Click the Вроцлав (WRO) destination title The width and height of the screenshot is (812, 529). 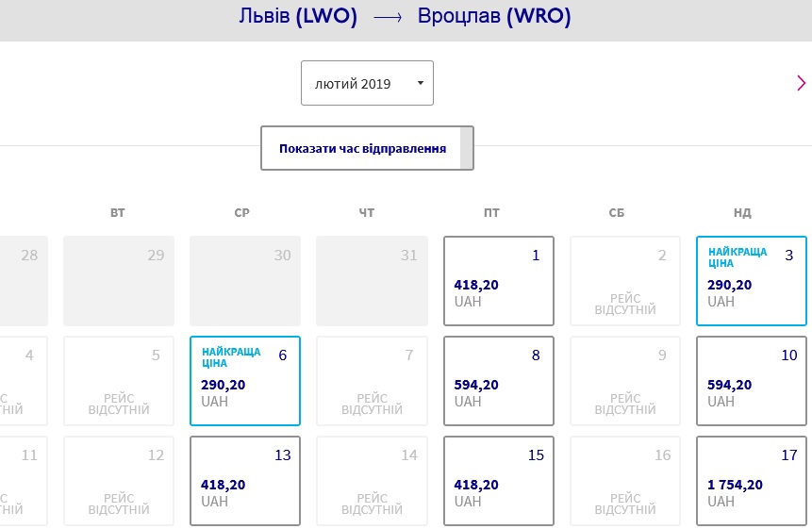tap(494, 16)
